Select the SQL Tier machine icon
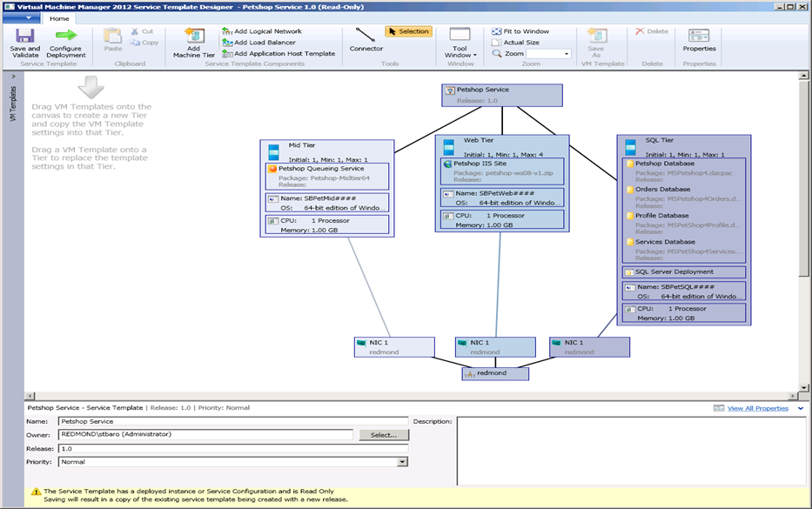Screen dimensions: 812x509 630,146
